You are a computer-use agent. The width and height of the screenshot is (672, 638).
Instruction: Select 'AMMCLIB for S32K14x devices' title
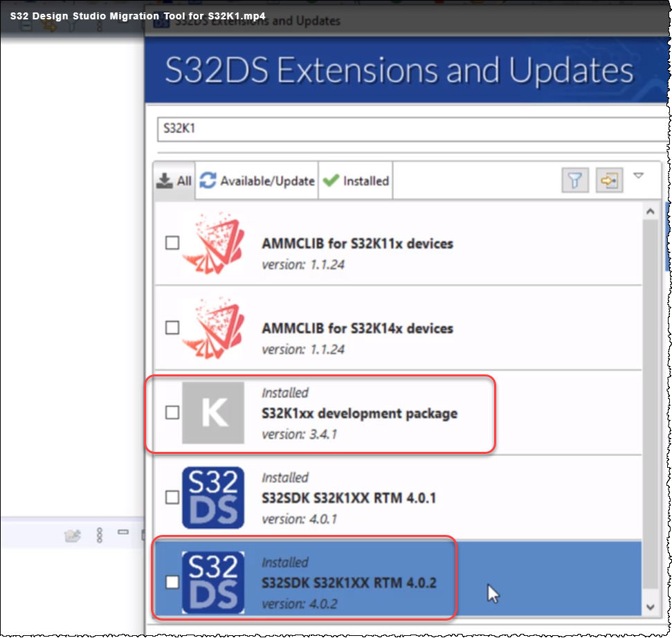pos(357,328)
